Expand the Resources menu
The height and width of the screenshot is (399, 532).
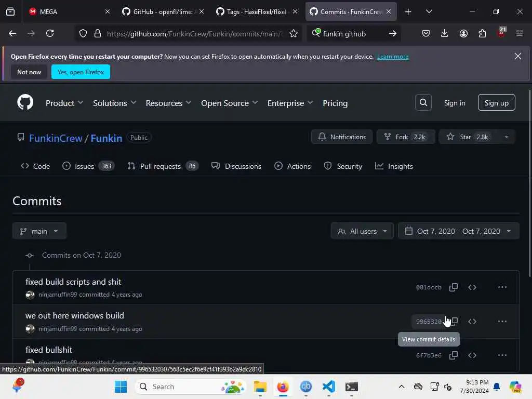[x=168, y=103]
